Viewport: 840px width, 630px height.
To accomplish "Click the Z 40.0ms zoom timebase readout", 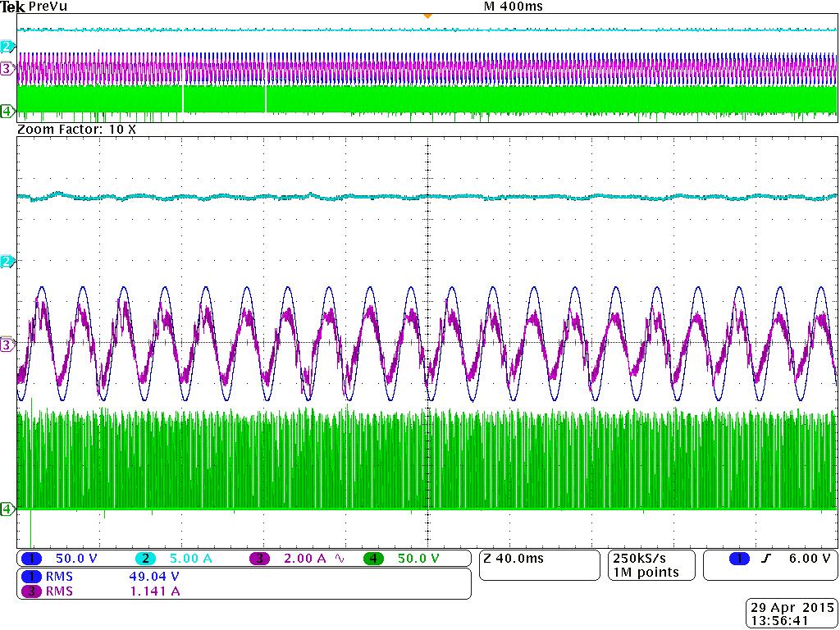I will pos(514,559).
